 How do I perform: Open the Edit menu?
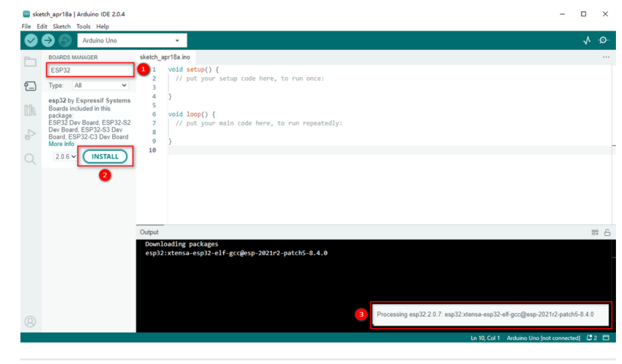(42, 27)
